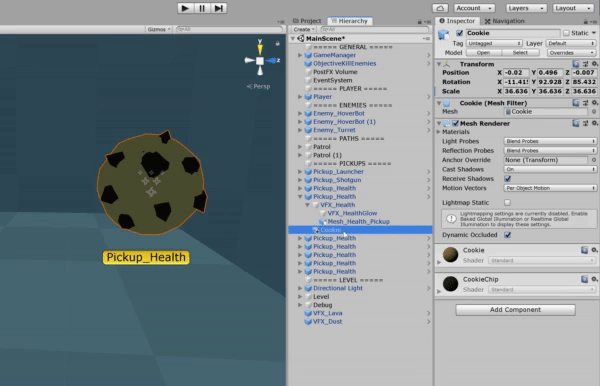
Task: Open Transform component help icon
Action: click(576, 64)
